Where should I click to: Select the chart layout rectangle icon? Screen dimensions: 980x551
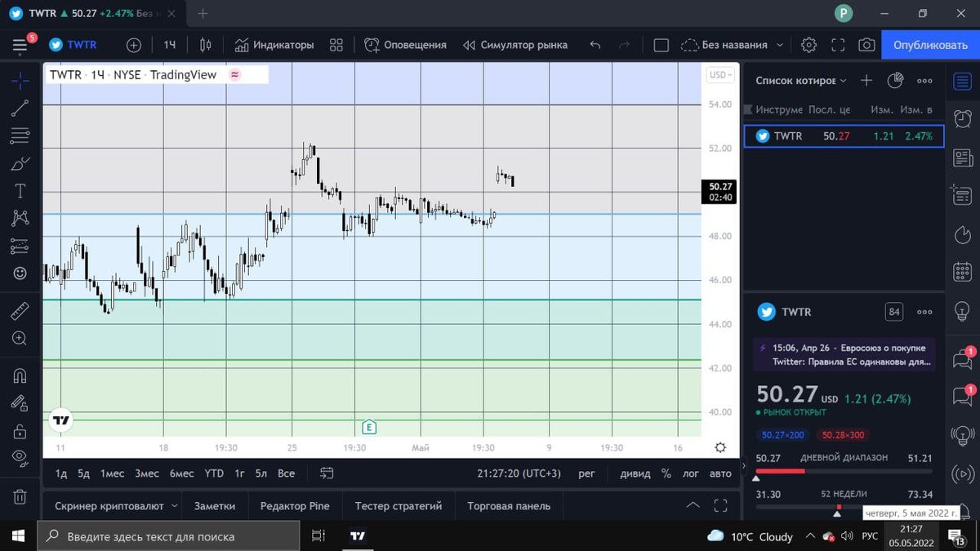[x=661, y=45]
